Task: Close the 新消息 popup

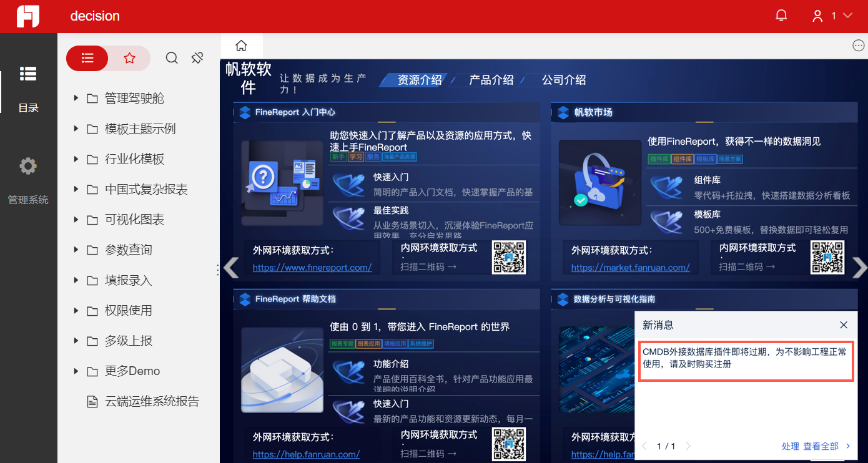Action: 844,325
